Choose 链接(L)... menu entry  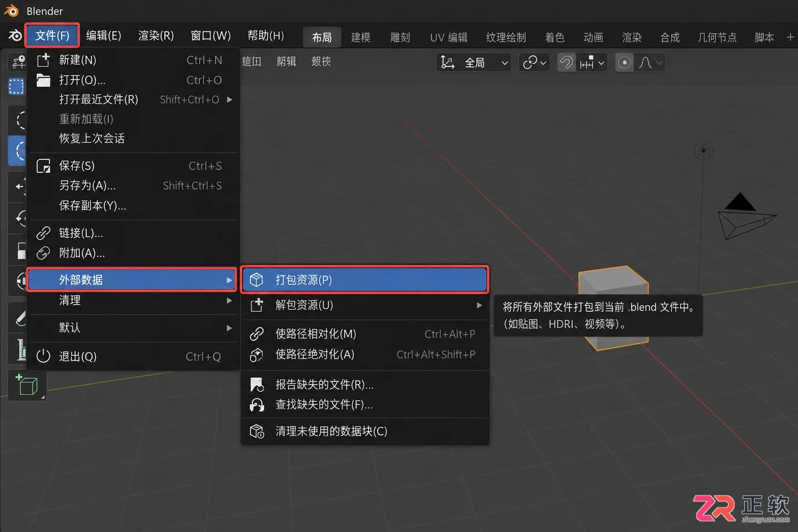click(x=133, y=233)
